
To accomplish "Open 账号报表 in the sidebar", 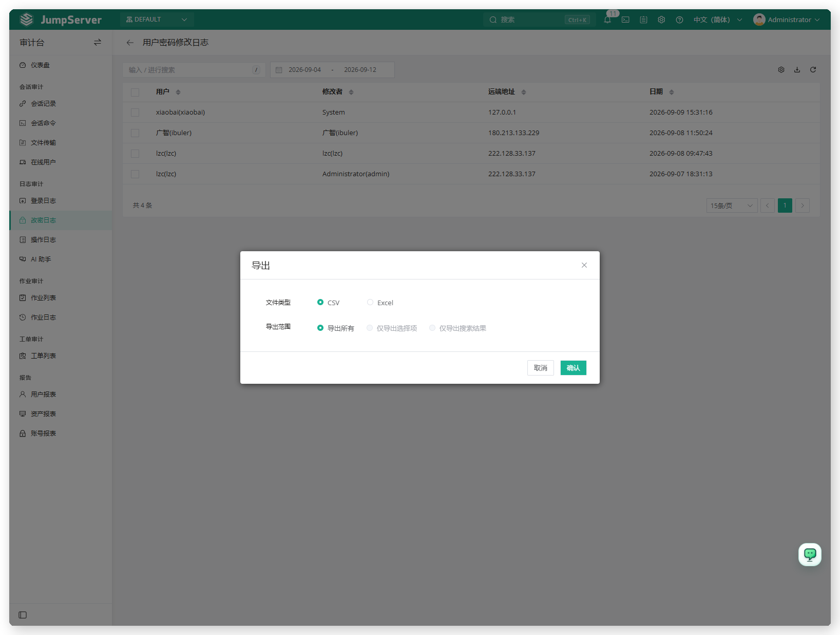I will (x=61, y=434).
